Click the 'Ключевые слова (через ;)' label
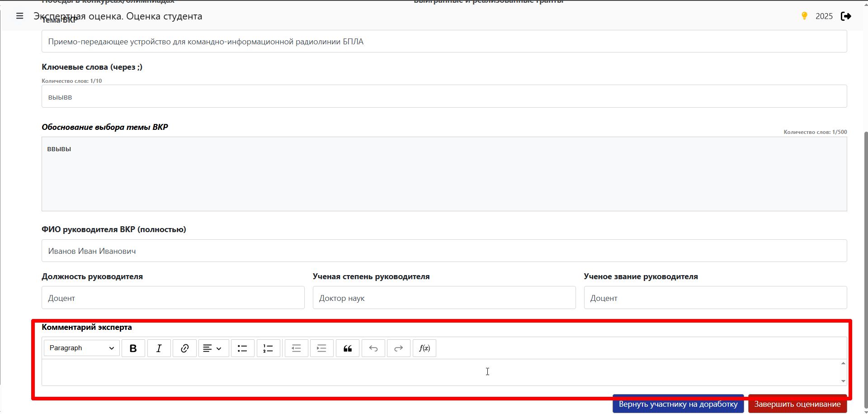The width and height of the screenshot is (868, 414). (92, 67)
